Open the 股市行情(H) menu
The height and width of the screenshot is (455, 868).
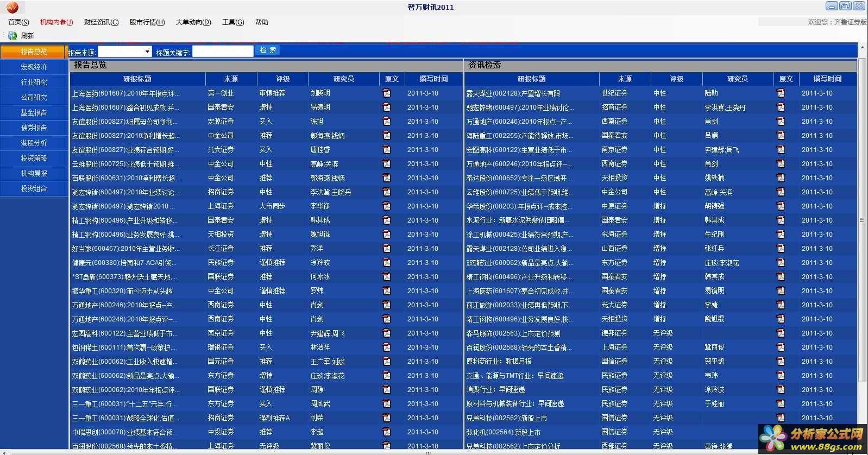pos(147,22)
